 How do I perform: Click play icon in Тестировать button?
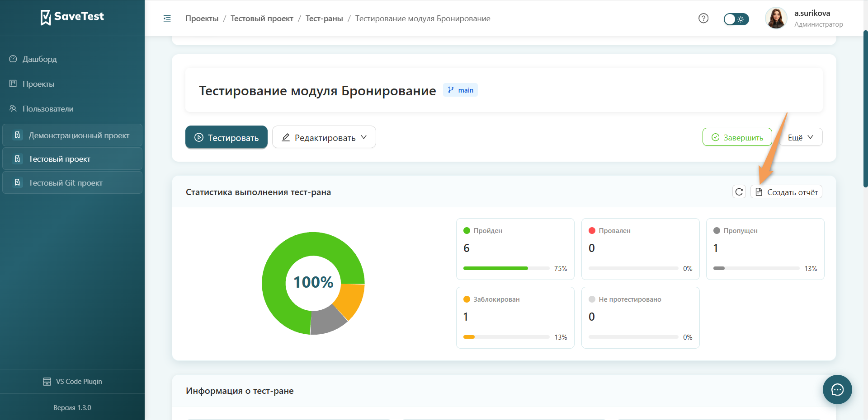pos(198,138)
